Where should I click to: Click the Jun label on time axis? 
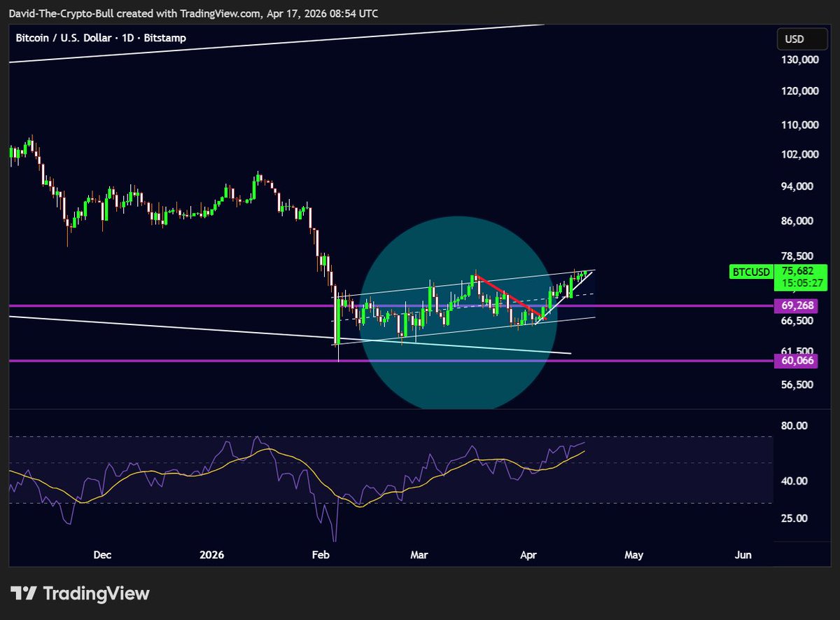pyautogui.click(x=743, y=555)
